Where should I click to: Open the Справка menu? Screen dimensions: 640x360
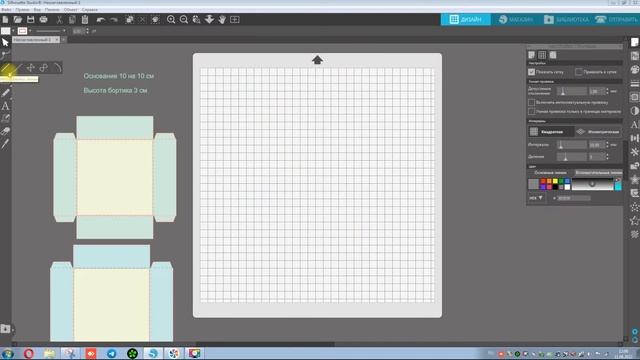pos(90,9)
